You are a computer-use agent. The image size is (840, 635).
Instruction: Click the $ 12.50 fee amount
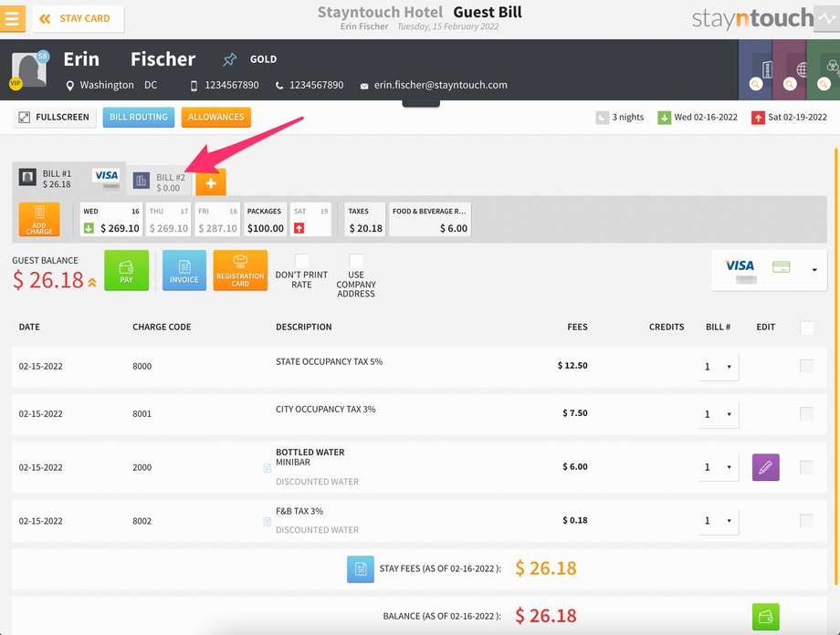572,366
